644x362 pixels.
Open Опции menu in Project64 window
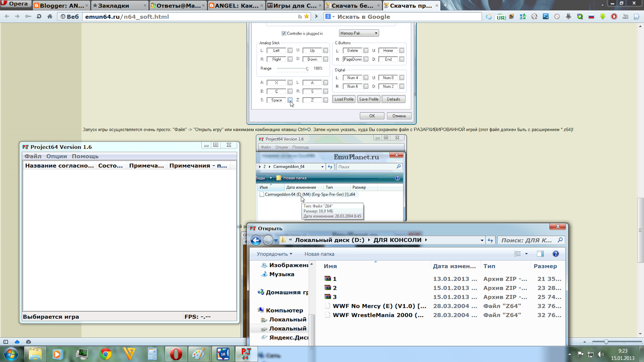click(56, 156)
